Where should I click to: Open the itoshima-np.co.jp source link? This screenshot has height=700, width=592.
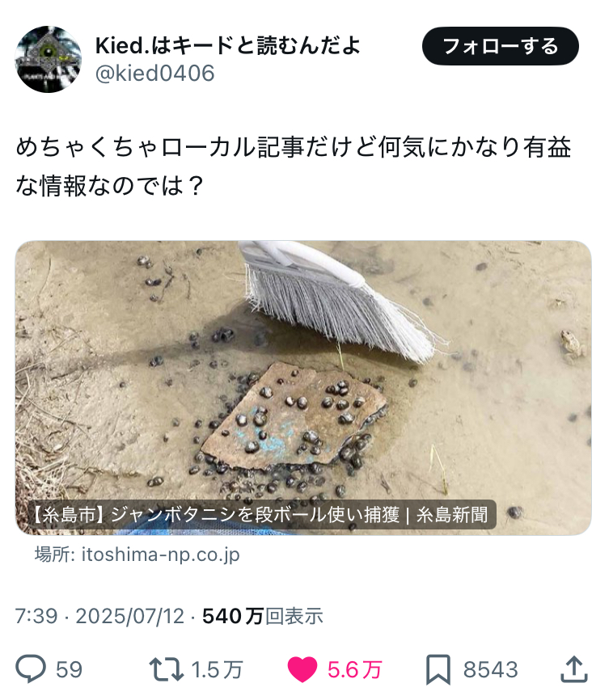pos(160,555)
